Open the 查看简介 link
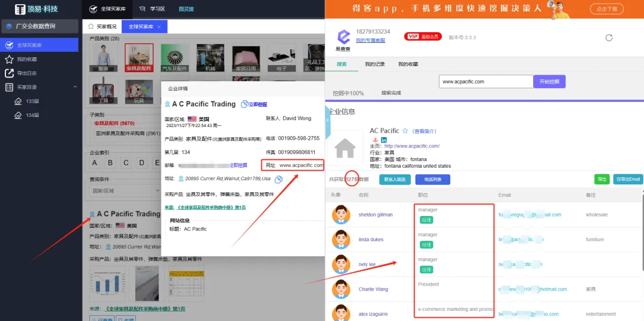 425,131
